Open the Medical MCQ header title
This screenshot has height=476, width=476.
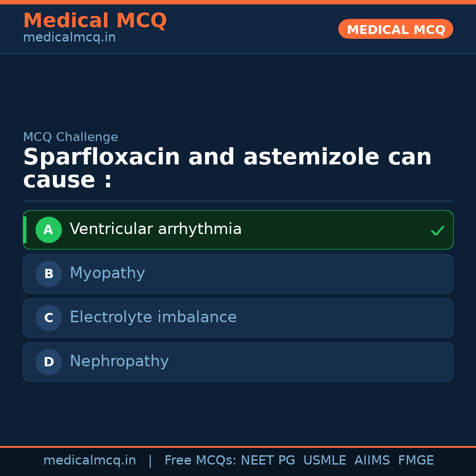(x=95, y=21)
